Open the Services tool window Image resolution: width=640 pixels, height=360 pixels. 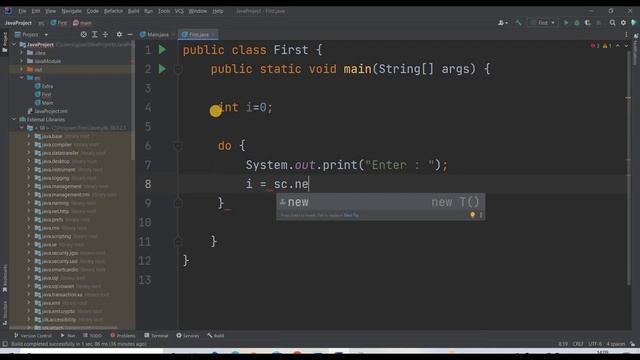(x=188, y=336)
